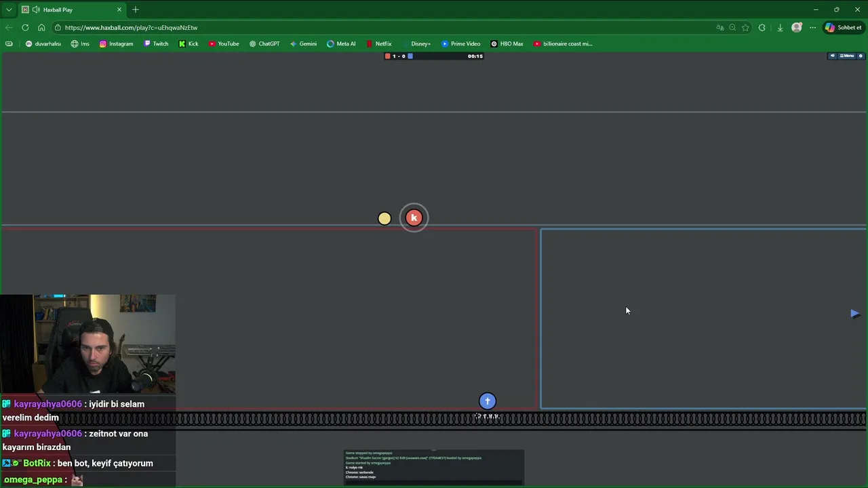The height and width of the screenshot is (488, 868).
Task: Open the Disney+ bookmark
Action: click(416, 44)
